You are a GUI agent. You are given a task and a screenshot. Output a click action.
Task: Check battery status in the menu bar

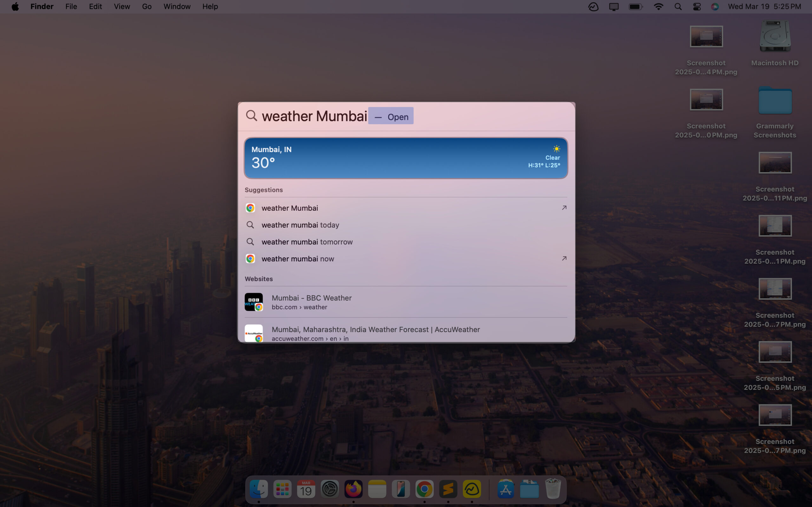click(635, 6)
